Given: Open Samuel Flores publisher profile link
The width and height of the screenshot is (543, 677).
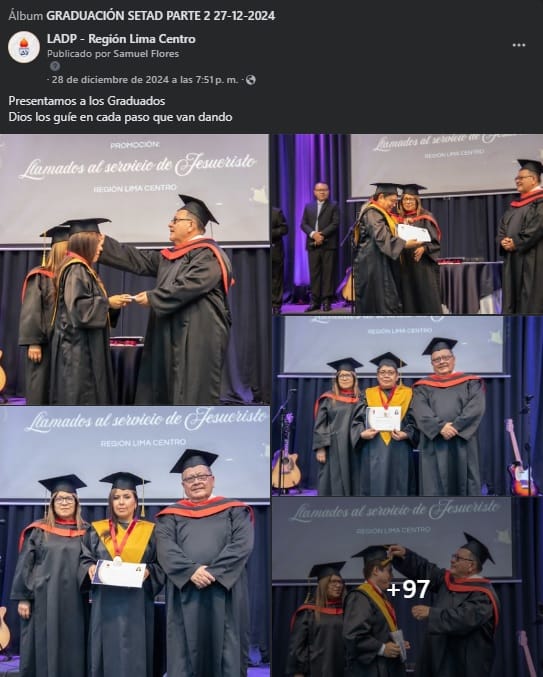Looking at the screenshot, I should pyautogui.click(x=146, y=54).
